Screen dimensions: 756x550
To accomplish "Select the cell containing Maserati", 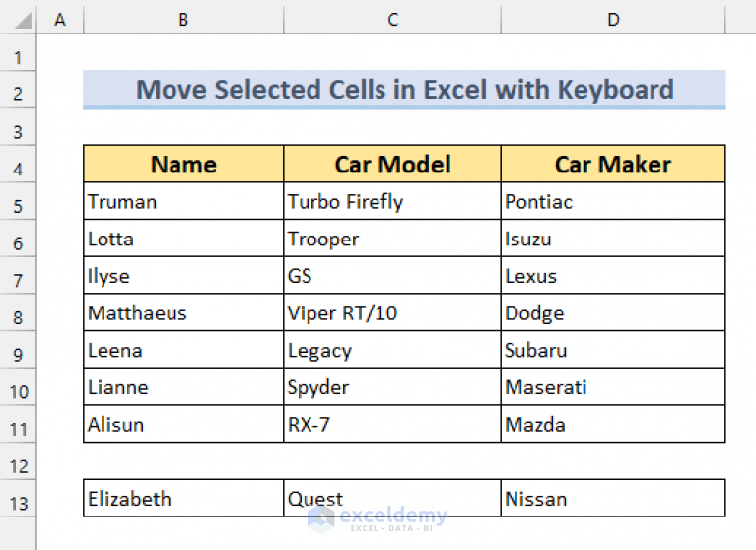I will pyautogui.click(x=613, y=387).
